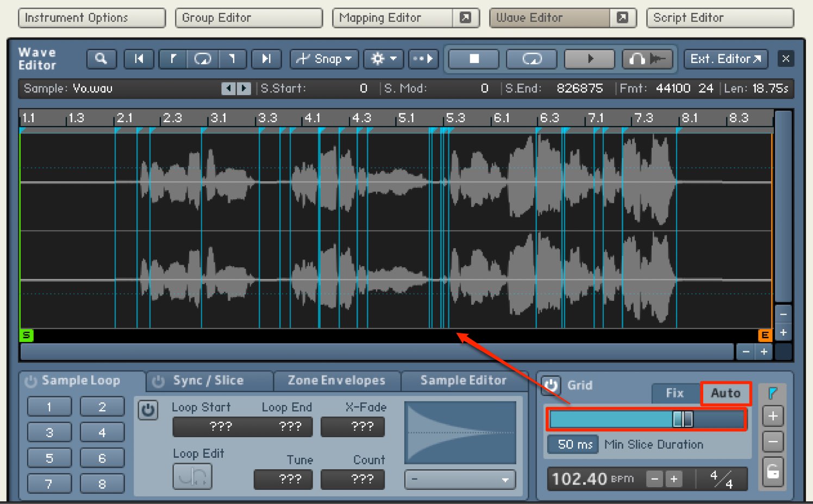Toggle the Grid power button
The height and width of the screenshot is (504, 813).
[551, 386]
